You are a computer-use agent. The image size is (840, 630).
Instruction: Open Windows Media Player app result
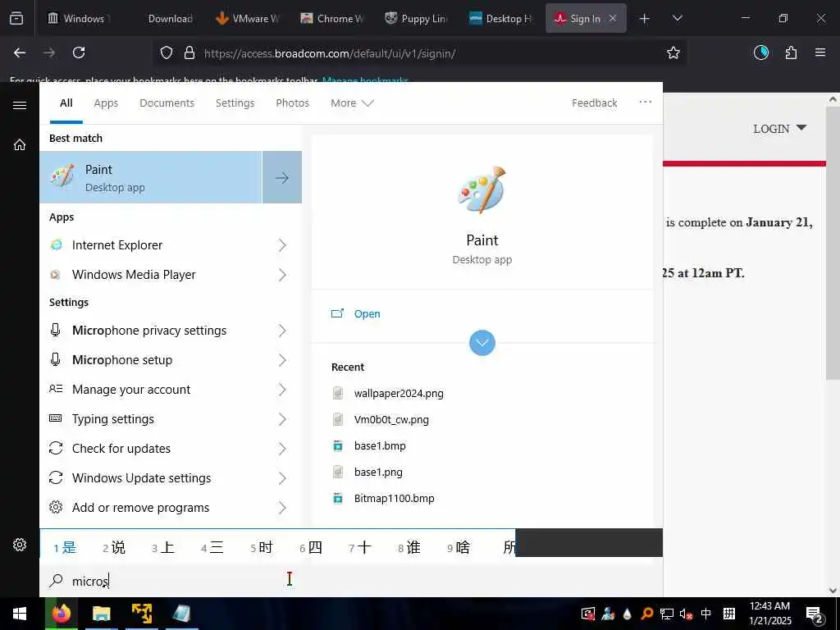click(134, 275)
